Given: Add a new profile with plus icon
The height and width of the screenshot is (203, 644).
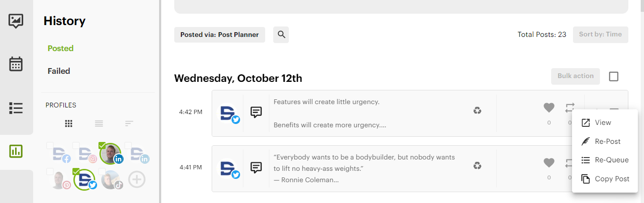Looking at the screenshot, I should point(137,179).
